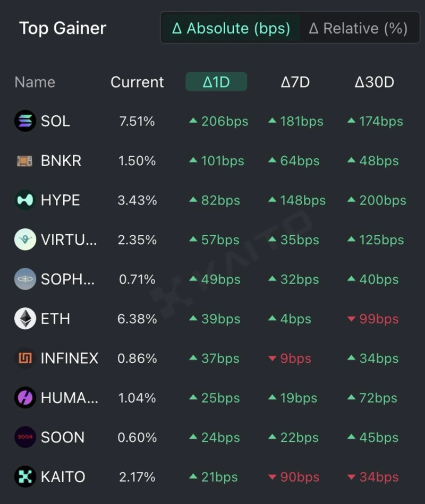
Task: Click SOL's 7.51% current value
Action: tap(137, 122)
